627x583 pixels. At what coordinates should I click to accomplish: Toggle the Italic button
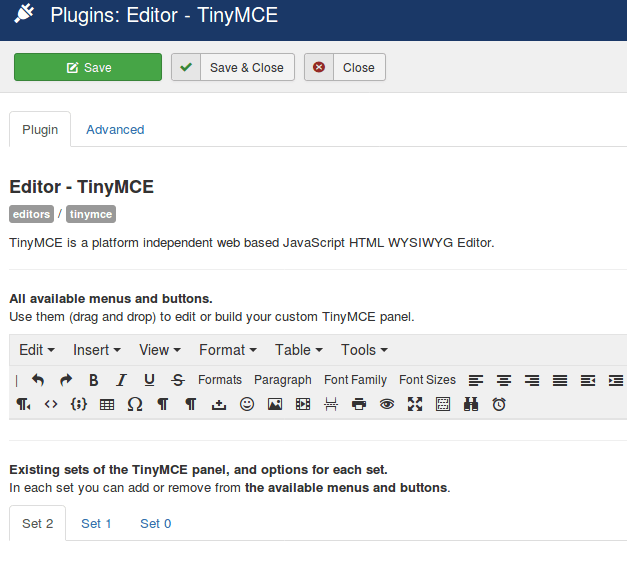point(122,380)
